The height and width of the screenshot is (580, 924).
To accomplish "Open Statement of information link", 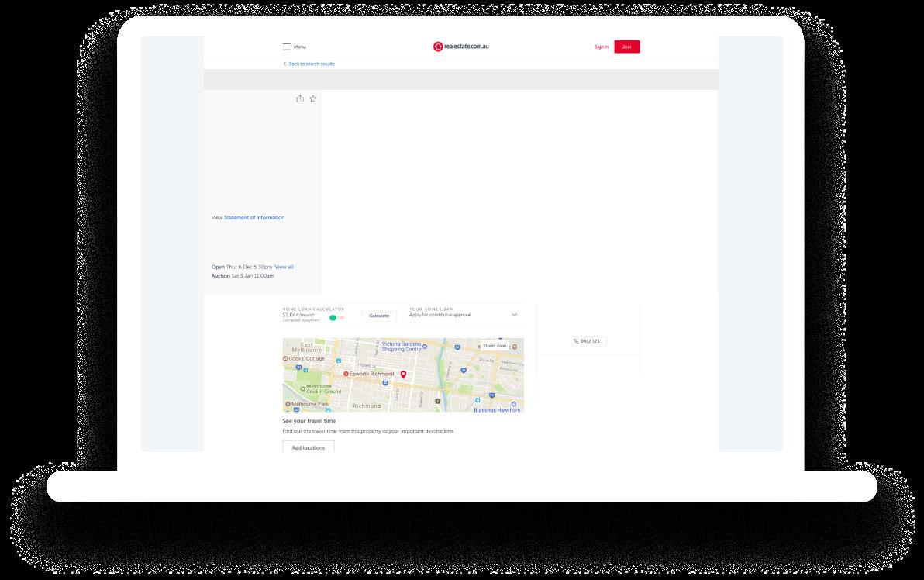I will tap(254, 217).
